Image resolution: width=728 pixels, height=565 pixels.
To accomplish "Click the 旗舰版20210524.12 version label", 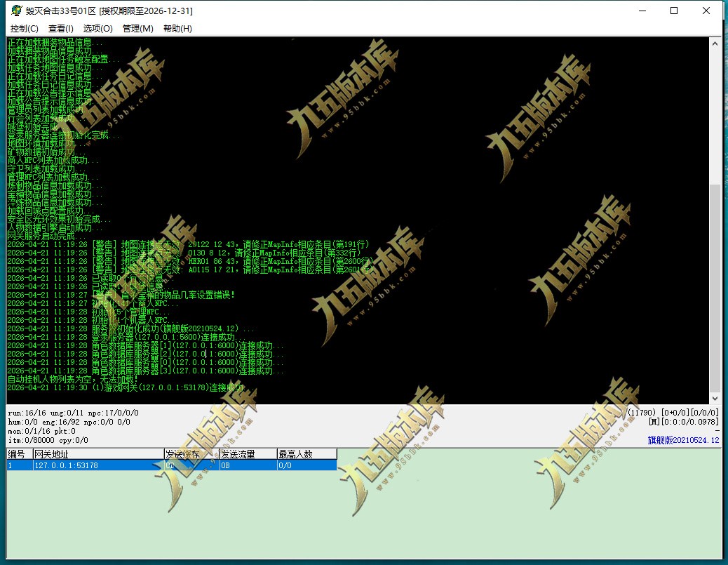I will (683, 440).
